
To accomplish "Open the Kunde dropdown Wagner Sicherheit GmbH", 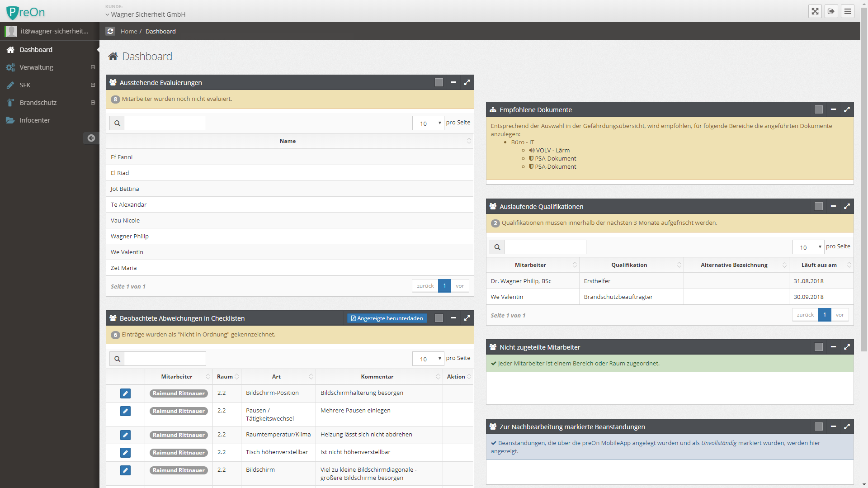I will tap(146, 14).
